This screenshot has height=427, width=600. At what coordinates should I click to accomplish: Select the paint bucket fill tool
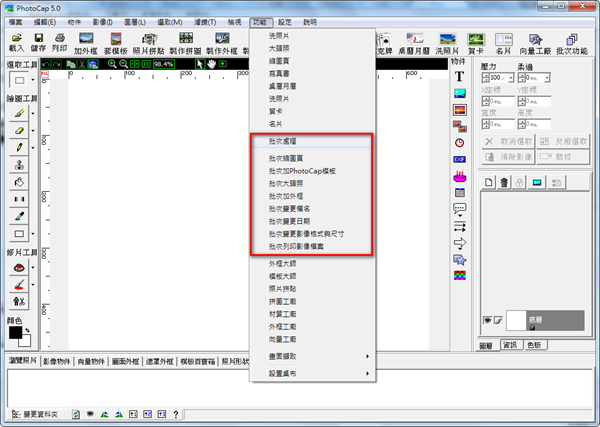[x=19, y=182]
